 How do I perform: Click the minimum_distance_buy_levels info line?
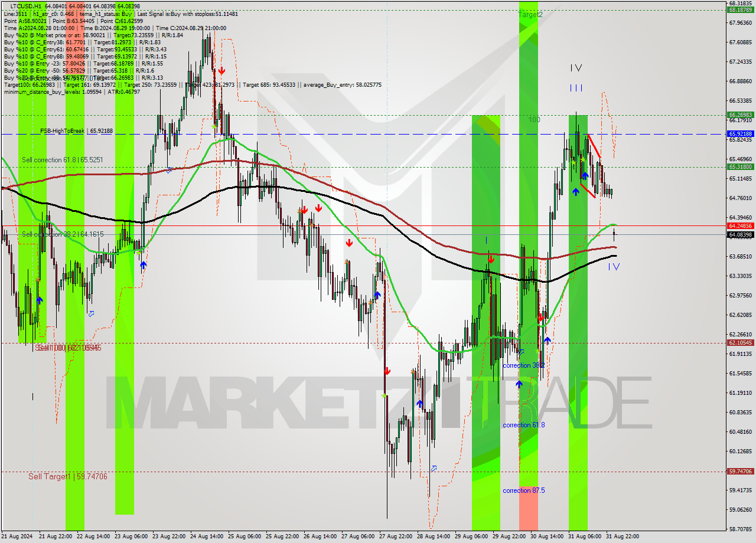point(72,91)
